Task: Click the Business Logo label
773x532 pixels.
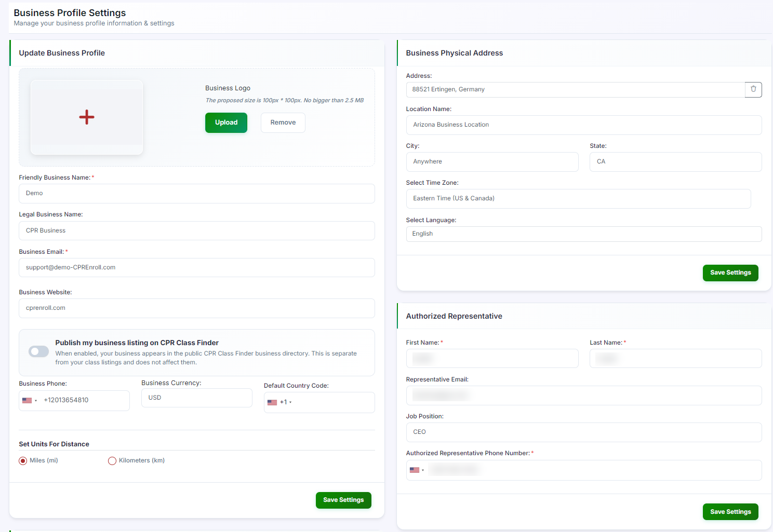Action: [228, 88]
